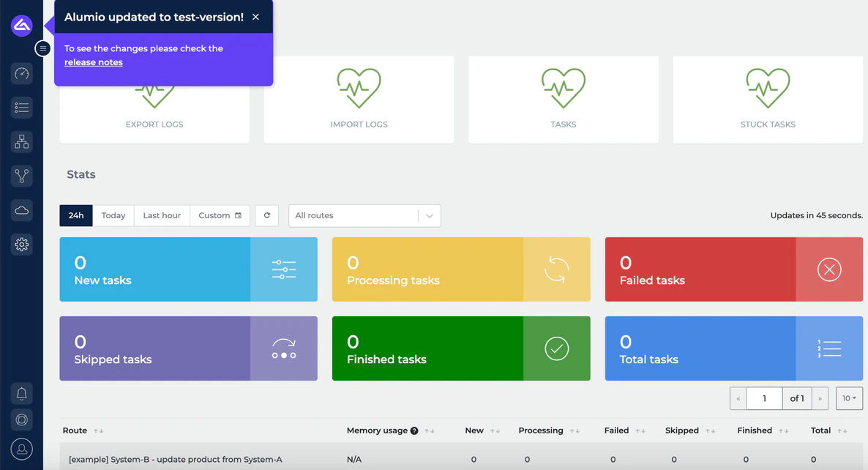Open the settings gear icon in the sidebar
This screenshot has width=868, height=470.
[x=21, y=244]
